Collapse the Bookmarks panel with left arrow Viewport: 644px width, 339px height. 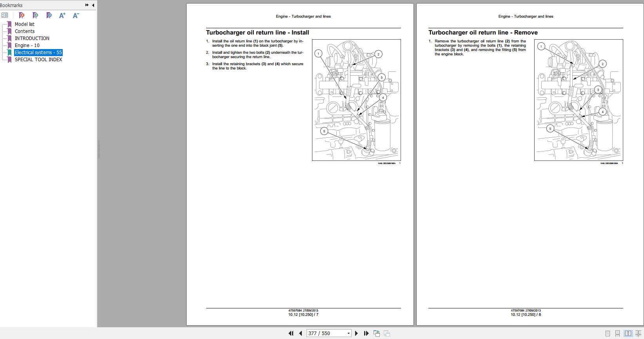(93, 5)
